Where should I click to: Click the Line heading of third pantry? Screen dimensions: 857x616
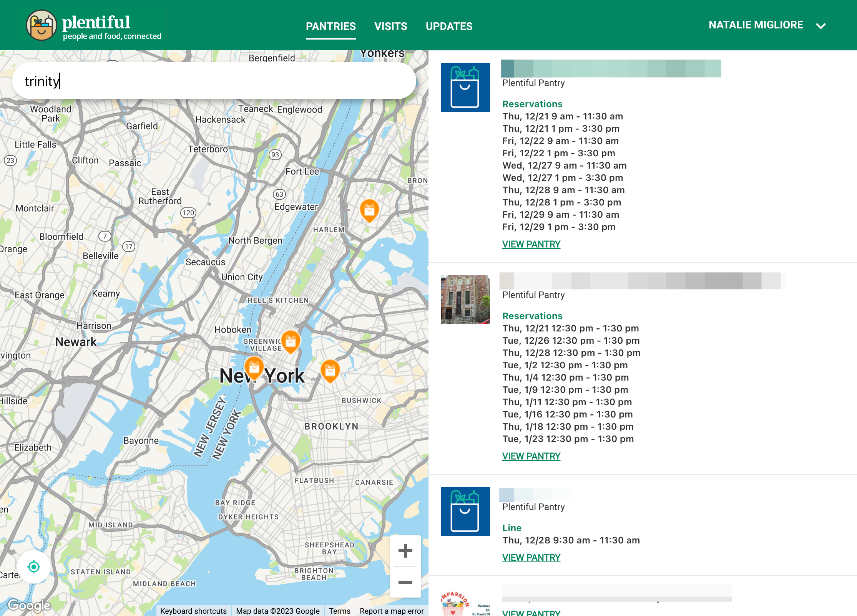[512, 528]
